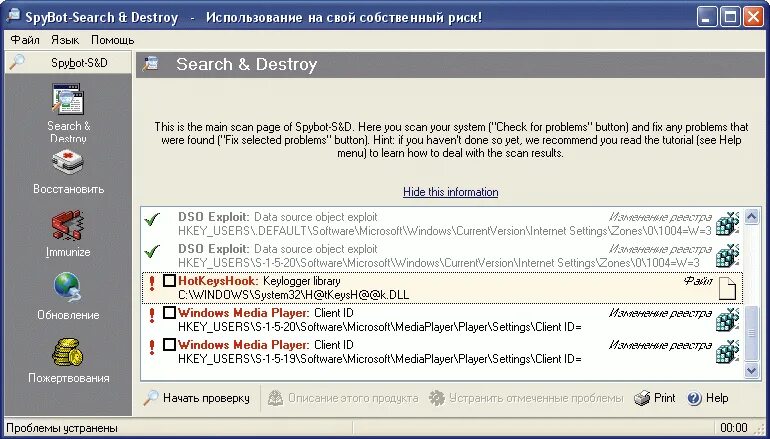Click the Print button
Image resolution: width=770 pixels, height=439 pixels.
[x=655, y=398]
